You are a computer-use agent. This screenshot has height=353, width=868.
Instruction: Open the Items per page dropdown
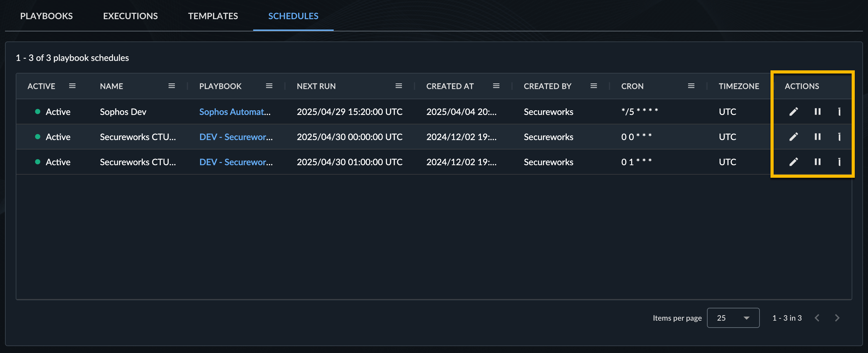coord(733,318)
